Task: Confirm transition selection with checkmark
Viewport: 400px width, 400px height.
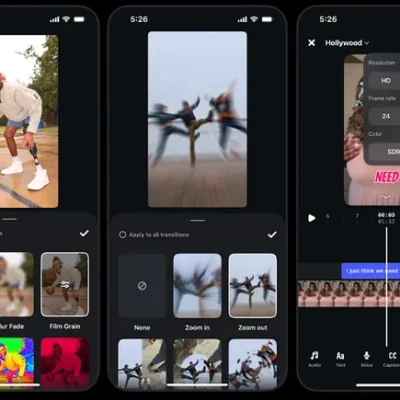Action: coord(272,235)
